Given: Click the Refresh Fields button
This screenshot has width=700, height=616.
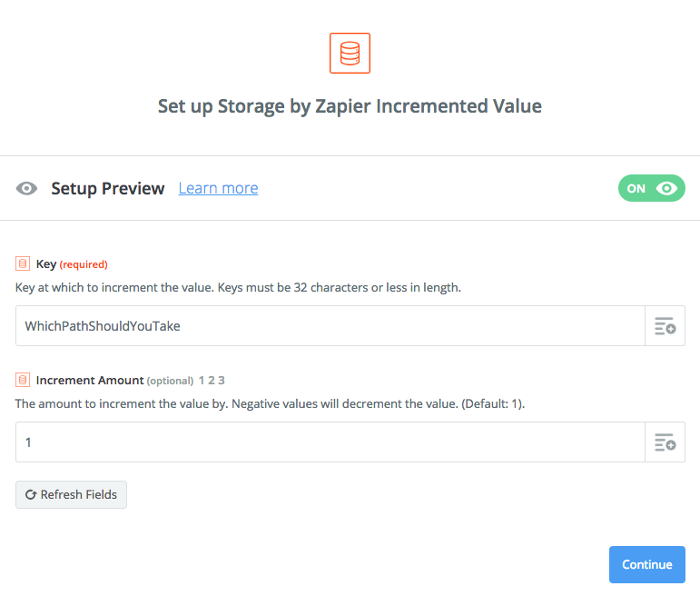Looking at the screenshot, I should click(71, 494).
